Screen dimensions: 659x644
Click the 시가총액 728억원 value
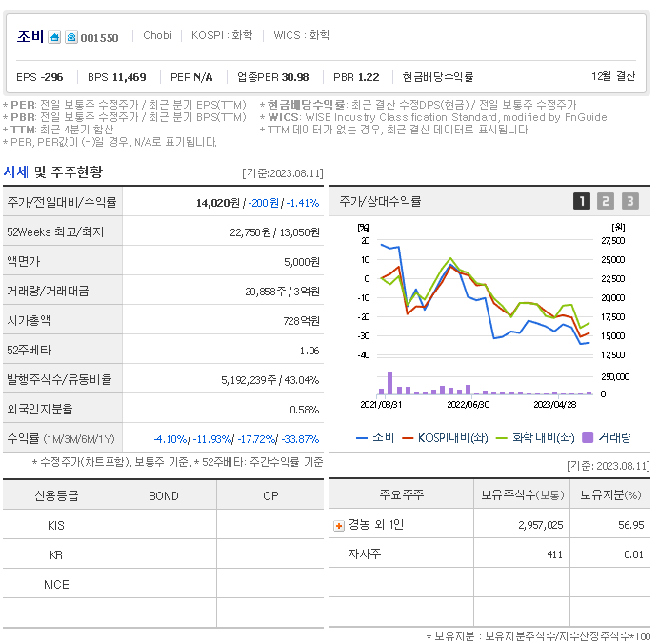coord(301,321)
